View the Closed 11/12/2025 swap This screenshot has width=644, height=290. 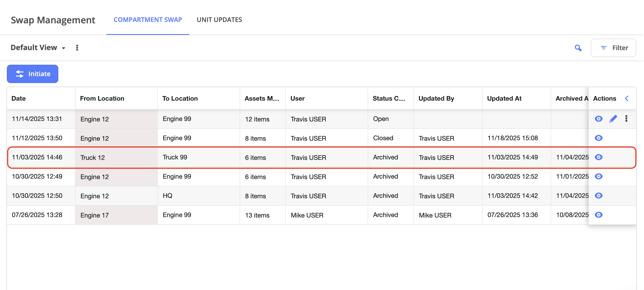(598, 138)
